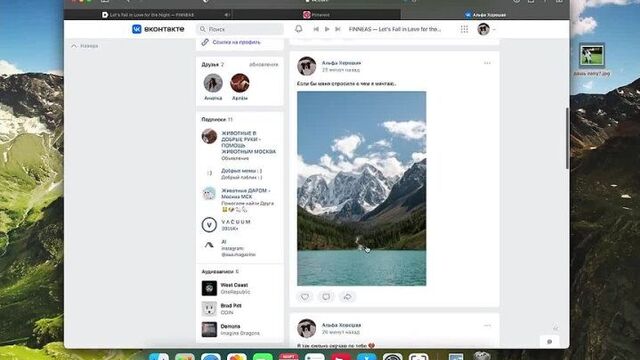Screen dimensions: 640x360
Task: Skip to next track in header player
Action: [x=338, y=29]
